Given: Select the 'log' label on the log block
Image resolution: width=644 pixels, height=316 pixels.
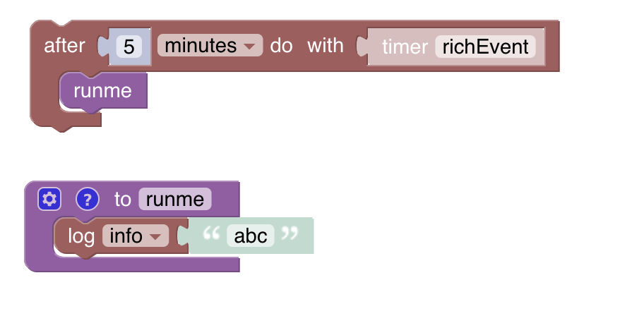Looking at the screenshot, I should [81, 236].
